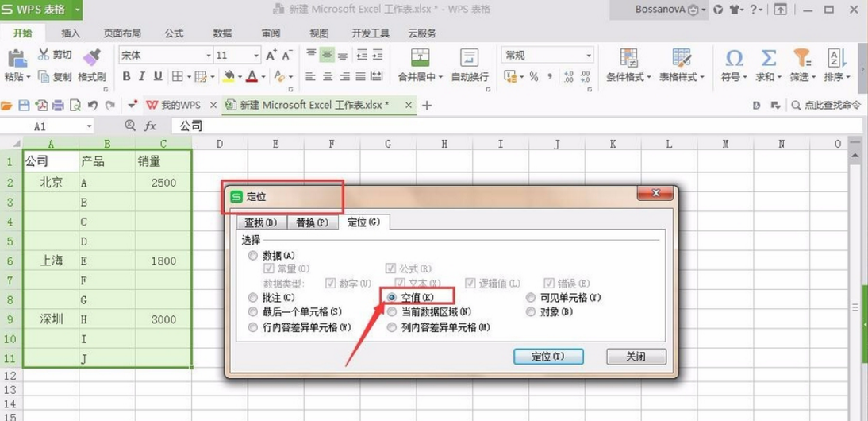Open the 数据 ribbon tab
Screen dimensions: 868x421
222,33
